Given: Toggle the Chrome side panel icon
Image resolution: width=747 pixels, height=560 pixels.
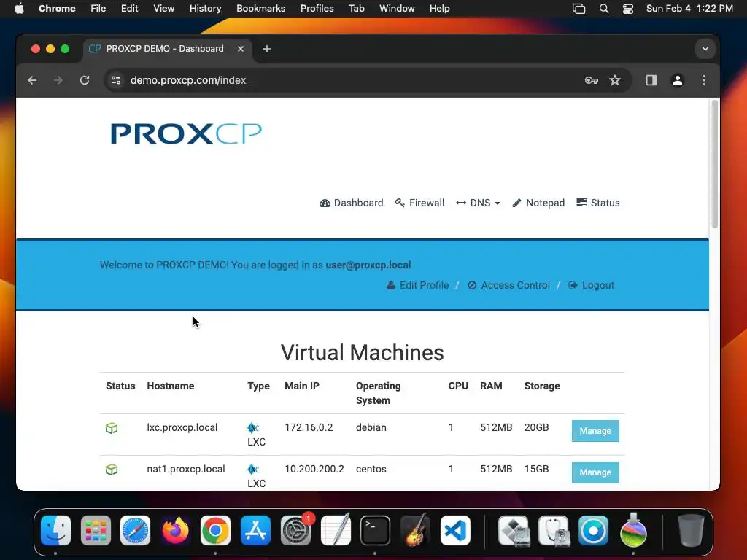Looking at the screenshot, I should click(651, 80).
